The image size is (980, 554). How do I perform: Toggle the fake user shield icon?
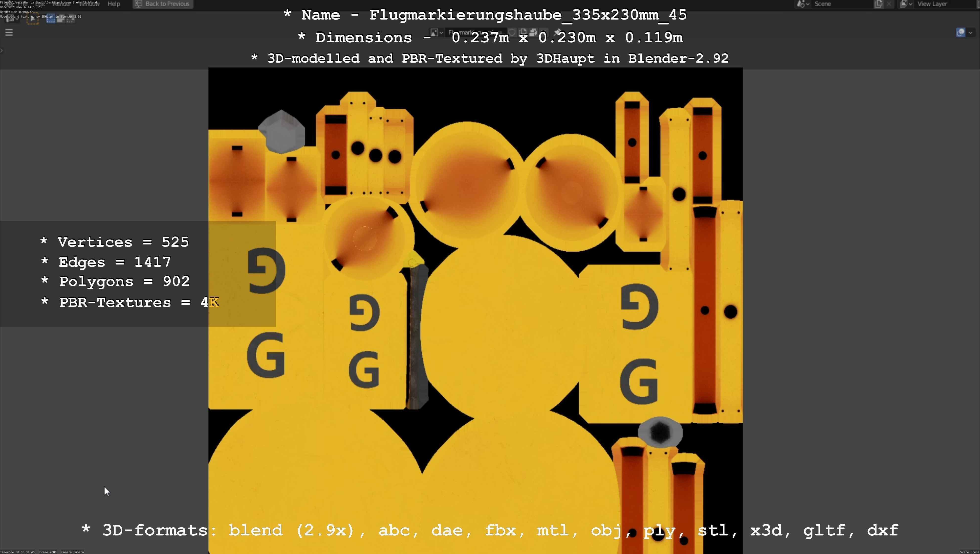coord(512,33)
